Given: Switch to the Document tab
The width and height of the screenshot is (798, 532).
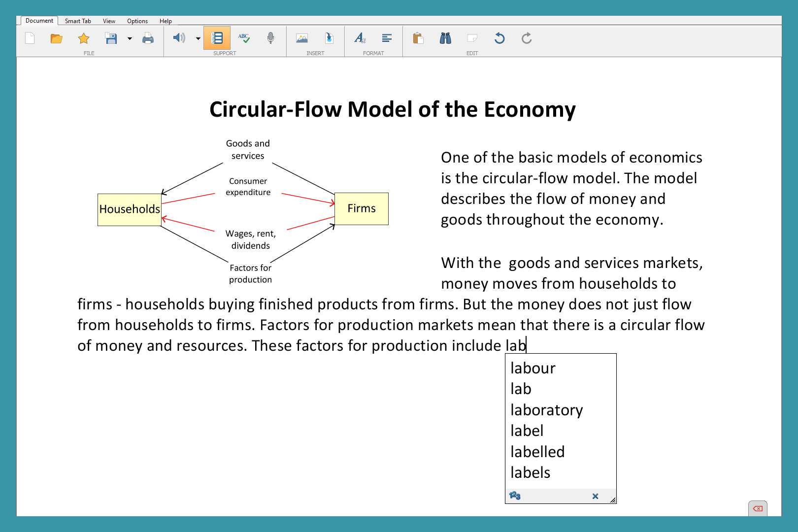Looking at the screenshot, I should pyautogui.click(x=39, y=21).
